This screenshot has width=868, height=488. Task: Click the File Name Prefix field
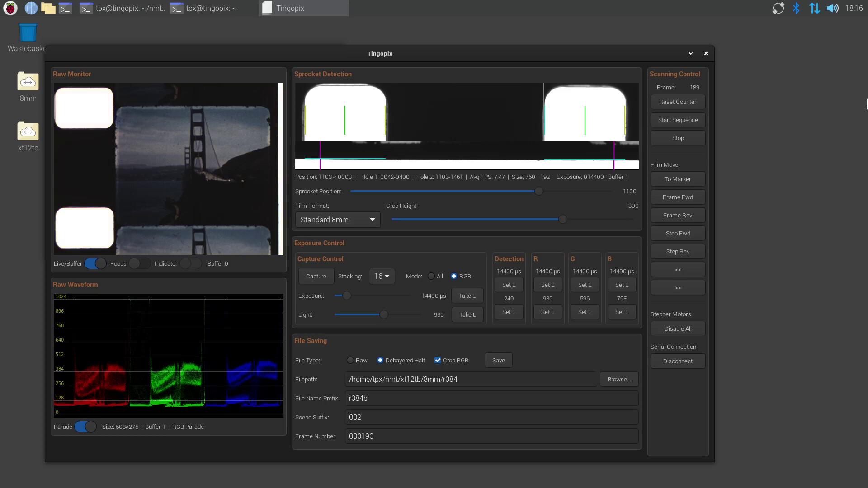coord(491,398)
